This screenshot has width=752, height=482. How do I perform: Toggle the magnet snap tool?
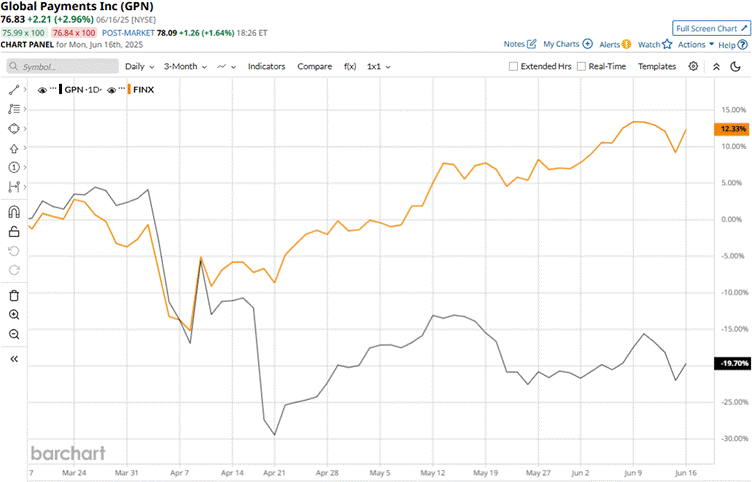[x=14, y=212]
